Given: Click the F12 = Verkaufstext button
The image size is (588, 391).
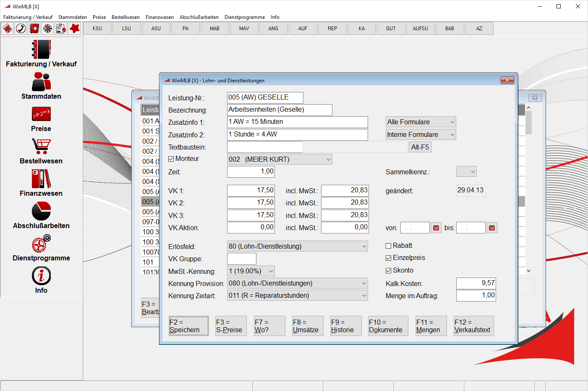Looking at the screenshot, I should [474, 326].
